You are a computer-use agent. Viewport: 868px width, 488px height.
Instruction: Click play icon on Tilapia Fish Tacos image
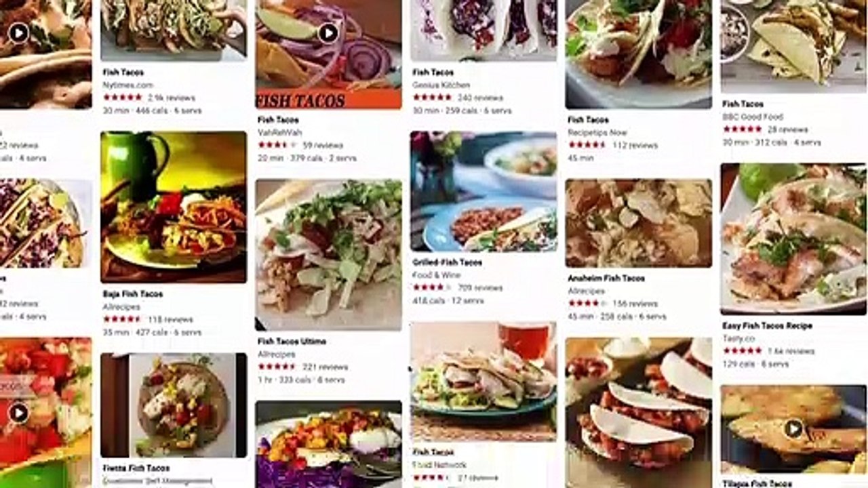(x=793, y=428)
